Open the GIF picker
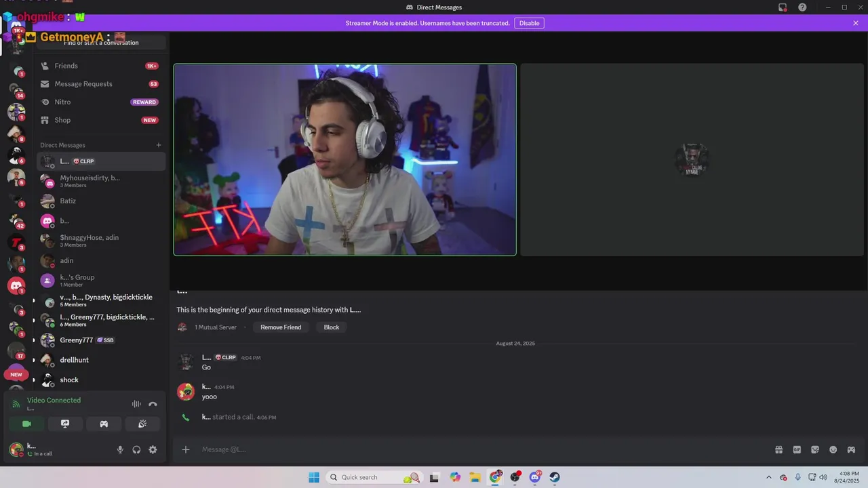The height and width of the screenshot is (488, 868). (x=797, y=449)
